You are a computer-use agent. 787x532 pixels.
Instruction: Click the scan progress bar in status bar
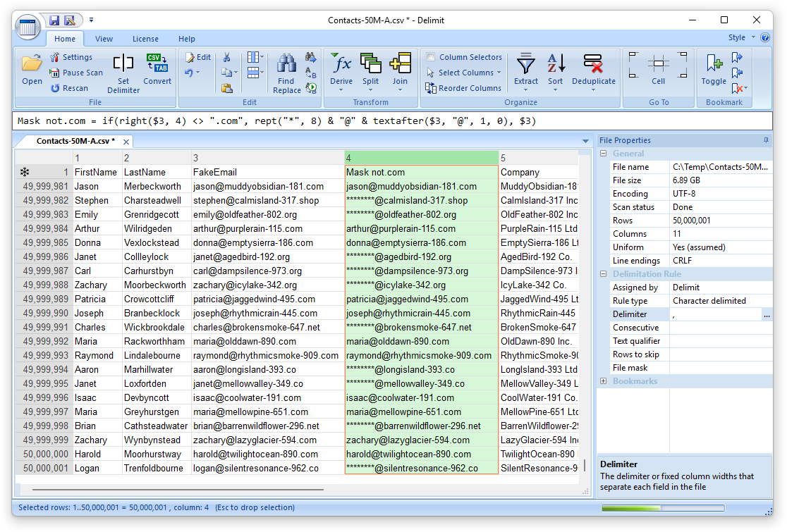point(662,509)
